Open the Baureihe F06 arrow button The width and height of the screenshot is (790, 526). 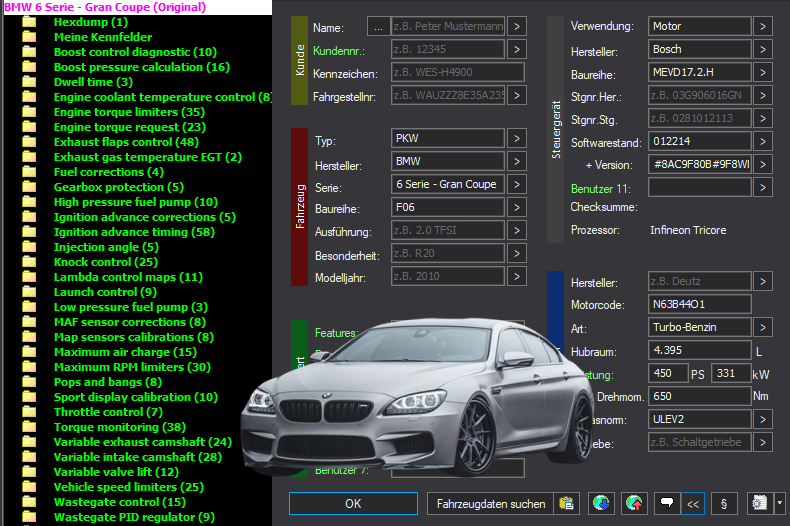517,207
